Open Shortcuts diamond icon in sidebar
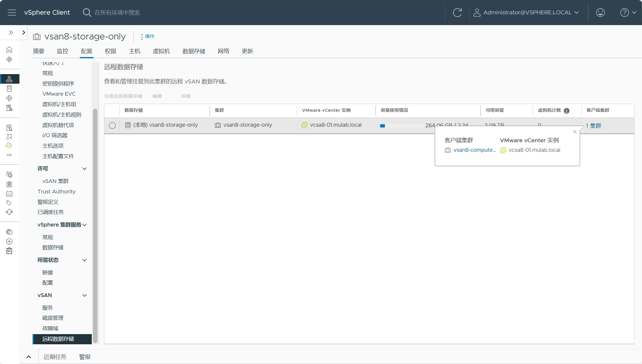This screenshot has width=642, height=364. 9,59
